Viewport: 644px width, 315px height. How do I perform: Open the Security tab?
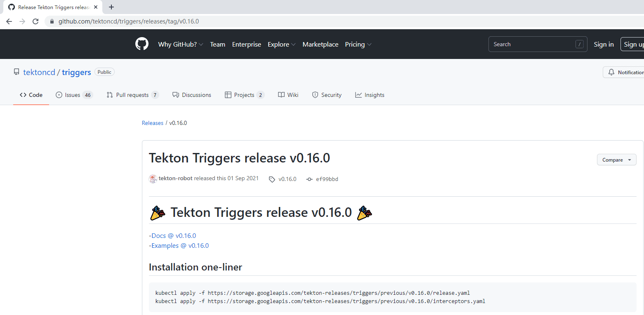[x=327, y=95]
